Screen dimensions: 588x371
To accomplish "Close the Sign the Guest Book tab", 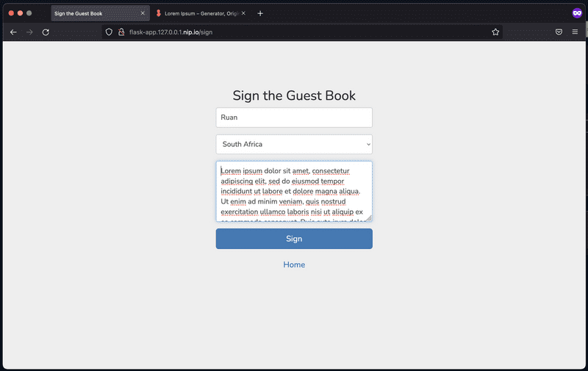I will [143, 13].
